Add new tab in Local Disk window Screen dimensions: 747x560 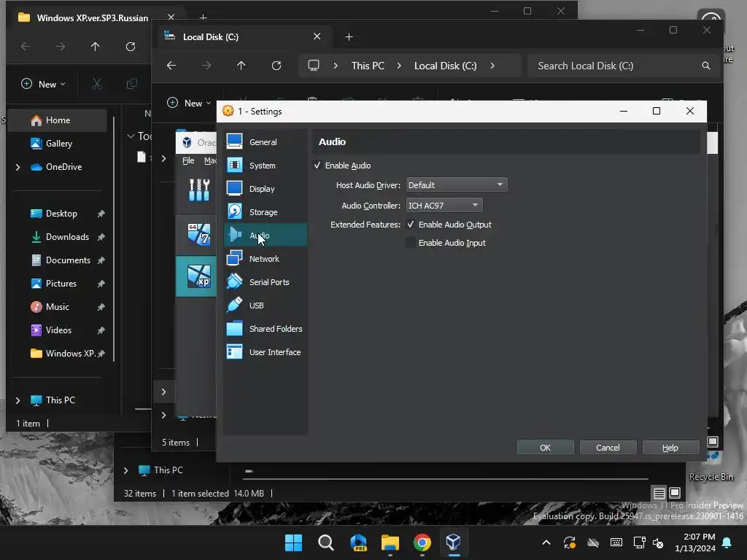point(349,36)
